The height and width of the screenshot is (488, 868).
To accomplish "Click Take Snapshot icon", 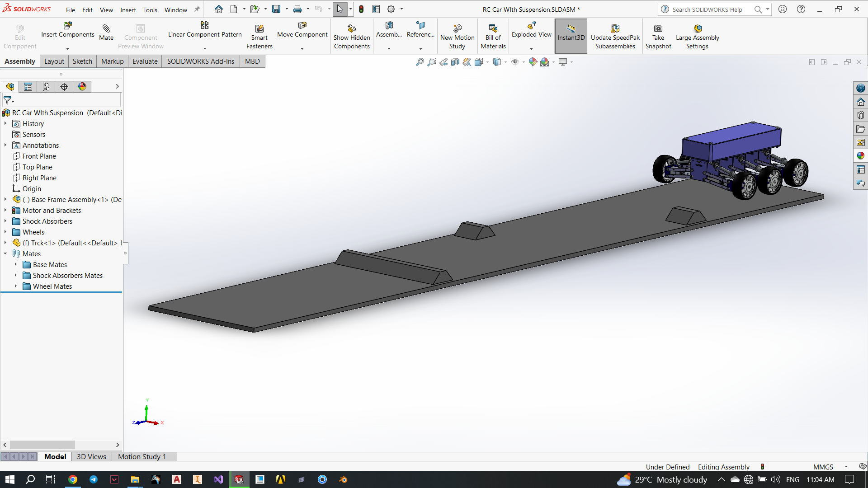I will click(658, 29).
